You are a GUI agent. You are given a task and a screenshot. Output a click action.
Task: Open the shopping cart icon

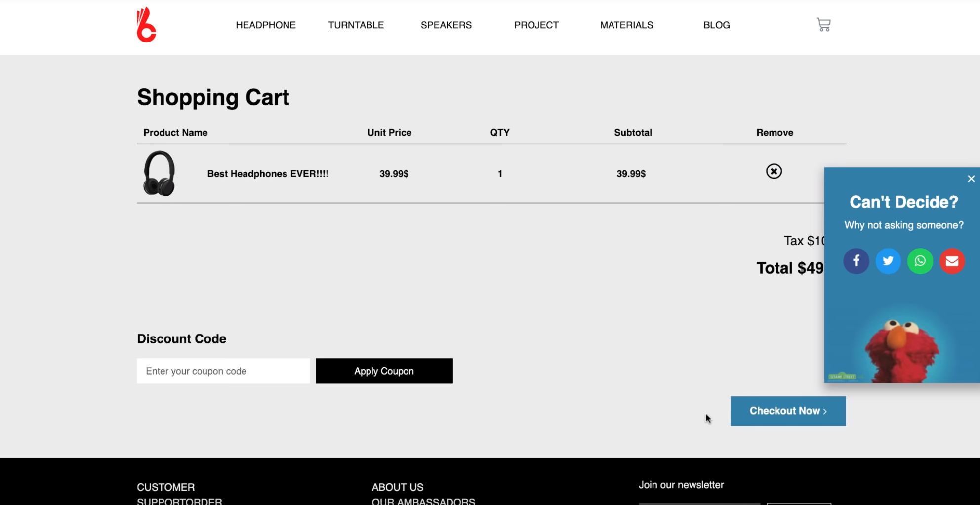point(823,25)
